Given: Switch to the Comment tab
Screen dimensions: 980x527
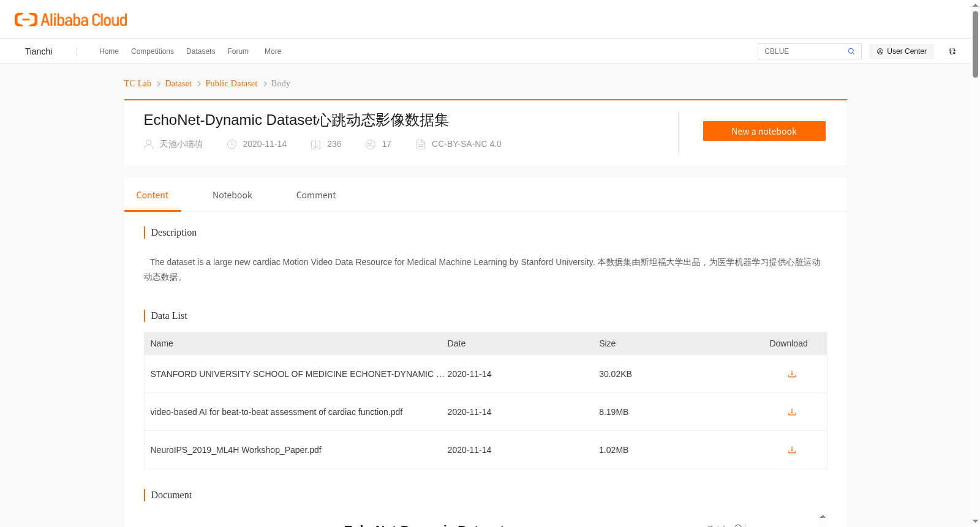Looking at the screenshot, I should [x=315, y=195].
